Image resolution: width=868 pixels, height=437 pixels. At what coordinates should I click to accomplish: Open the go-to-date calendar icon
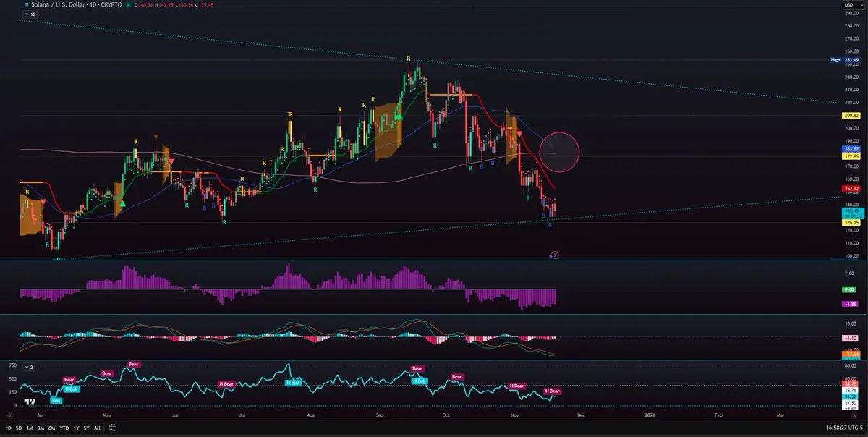(x=112, y=428)
